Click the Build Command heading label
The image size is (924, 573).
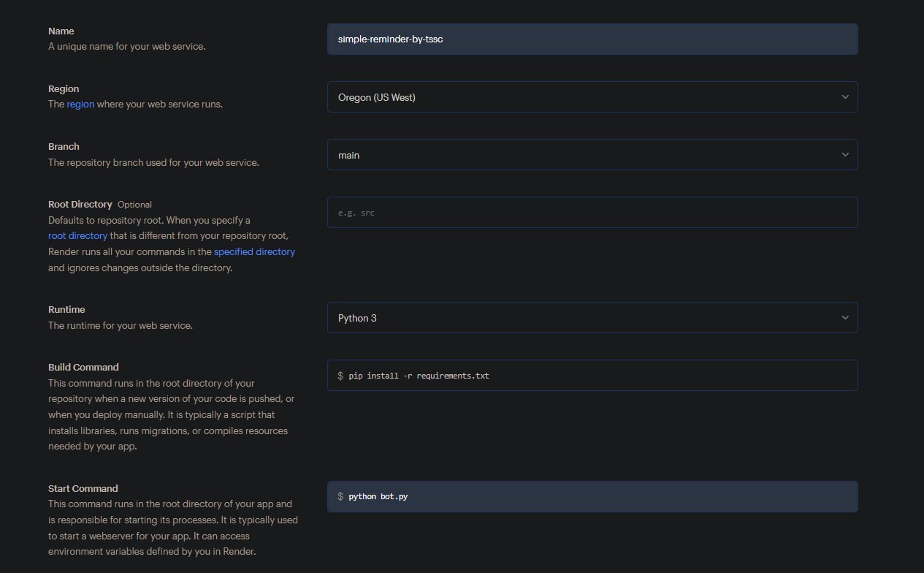[83, 368]
